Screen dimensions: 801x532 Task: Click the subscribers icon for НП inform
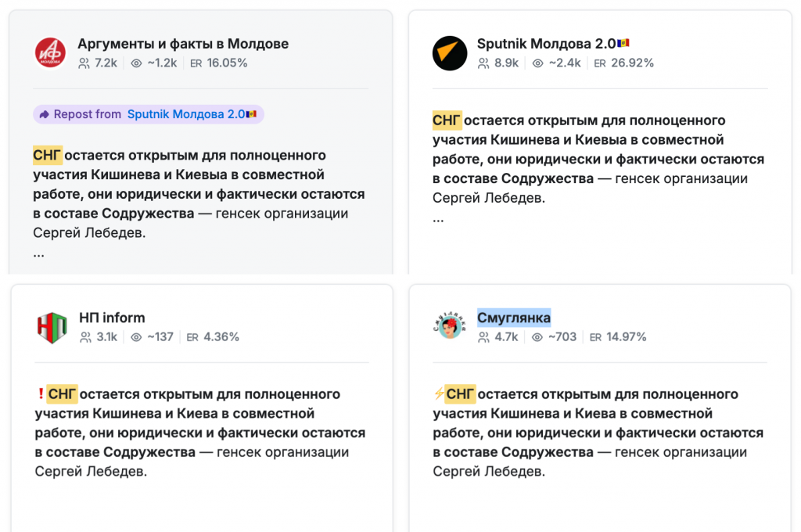pyautogui.click(x=86, y=337)
